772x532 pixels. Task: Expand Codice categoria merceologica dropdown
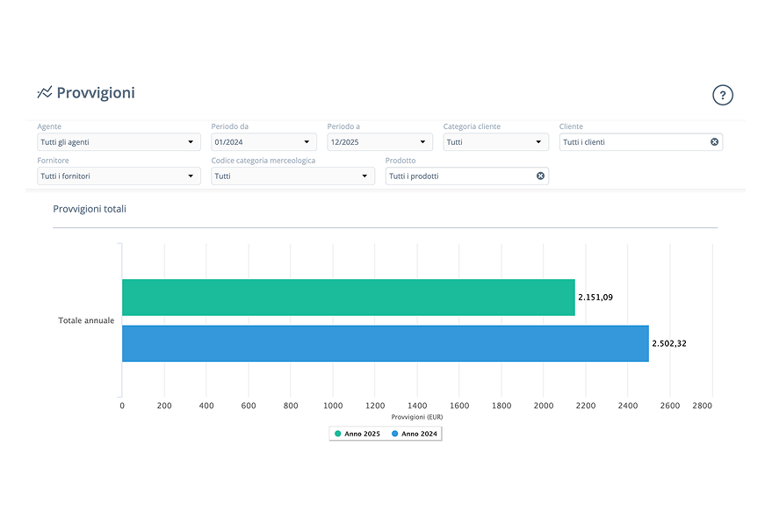point(292,176)
